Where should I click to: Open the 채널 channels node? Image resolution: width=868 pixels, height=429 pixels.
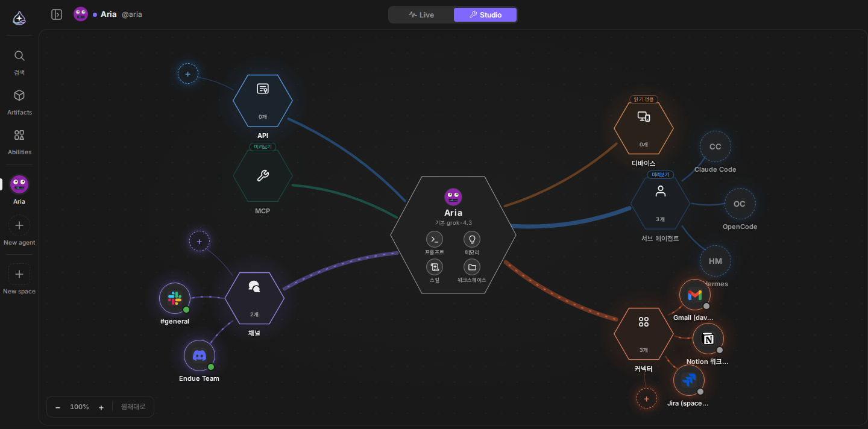click(x=254, y=298)
